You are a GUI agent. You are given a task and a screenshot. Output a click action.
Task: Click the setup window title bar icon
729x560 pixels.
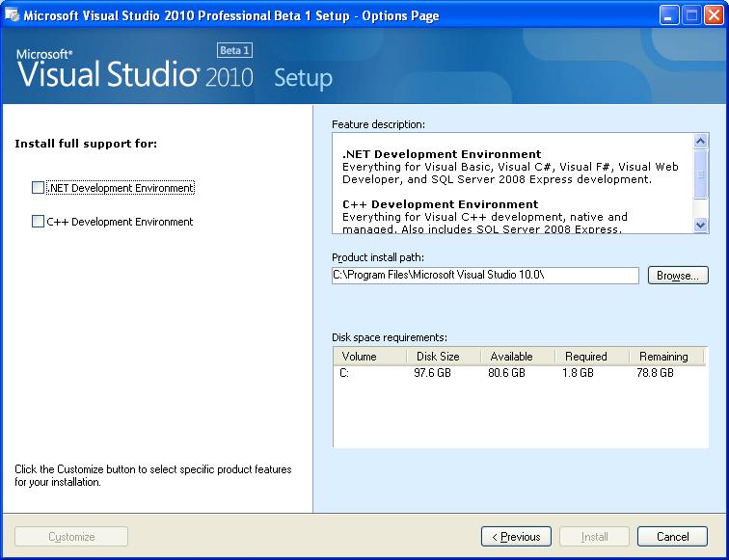(12, 15)
